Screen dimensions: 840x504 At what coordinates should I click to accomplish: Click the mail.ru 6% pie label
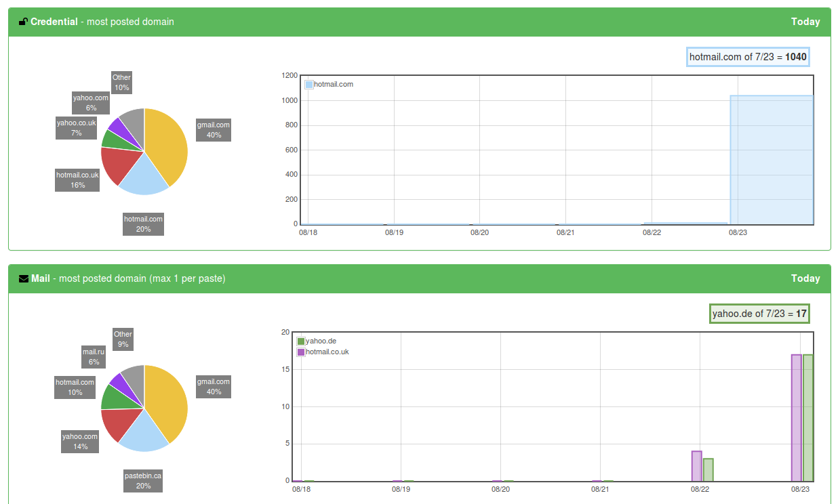pyautogui.click(x=94, y=357)
